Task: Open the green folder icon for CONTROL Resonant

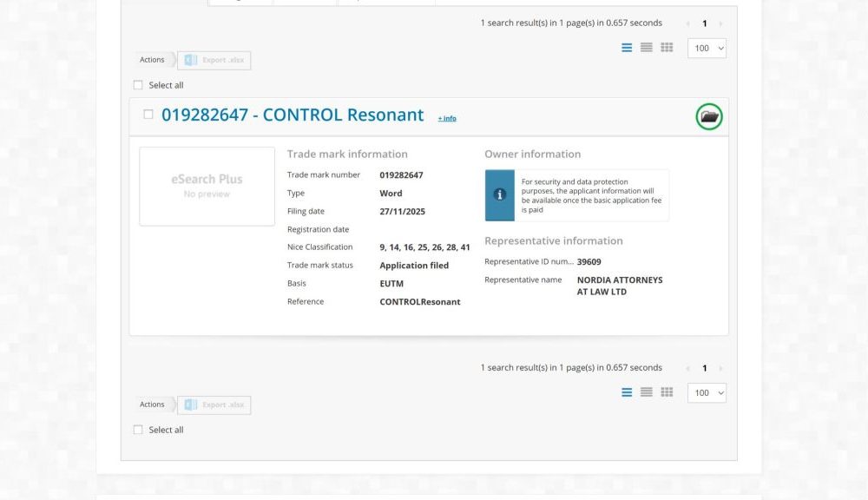Action: 709,116
